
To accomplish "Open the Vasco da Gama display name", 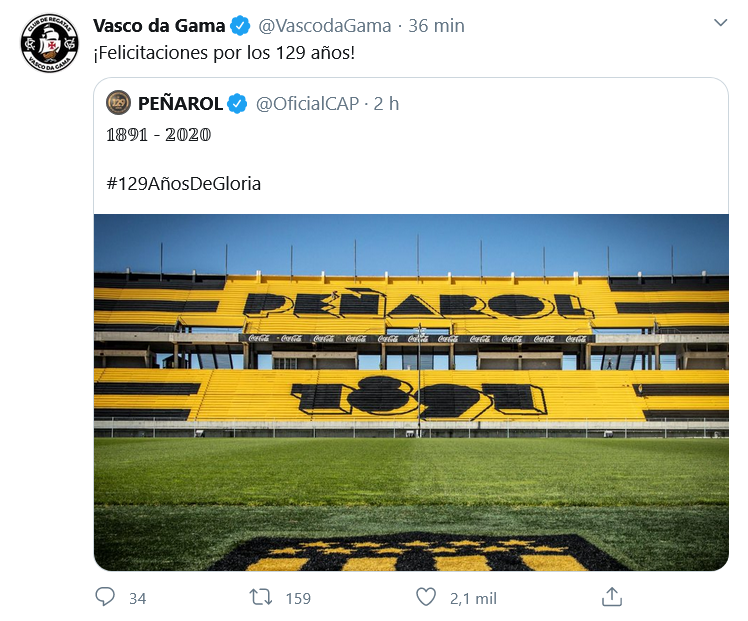I will 159,25.
